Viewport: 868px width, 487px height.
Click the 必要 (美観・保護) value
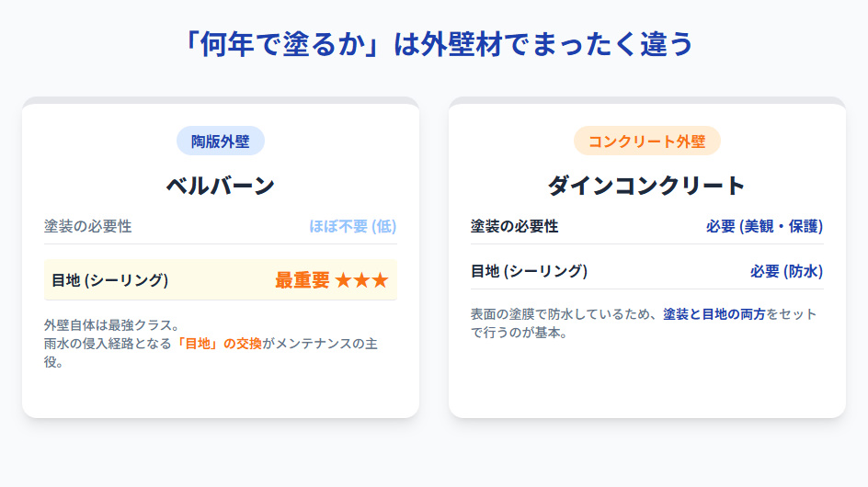click(764, 226)
